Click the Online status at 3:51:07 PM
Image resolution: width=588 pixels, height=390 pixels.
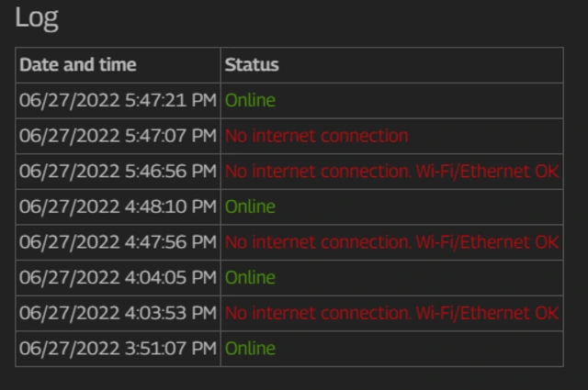pyautogui.click(x=250, y=349)
